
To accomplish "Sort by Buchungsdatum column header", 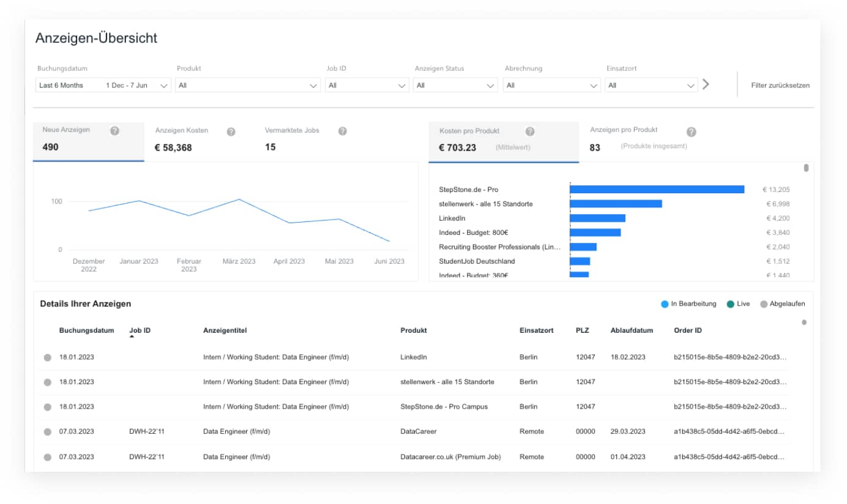I will point(86,330).
